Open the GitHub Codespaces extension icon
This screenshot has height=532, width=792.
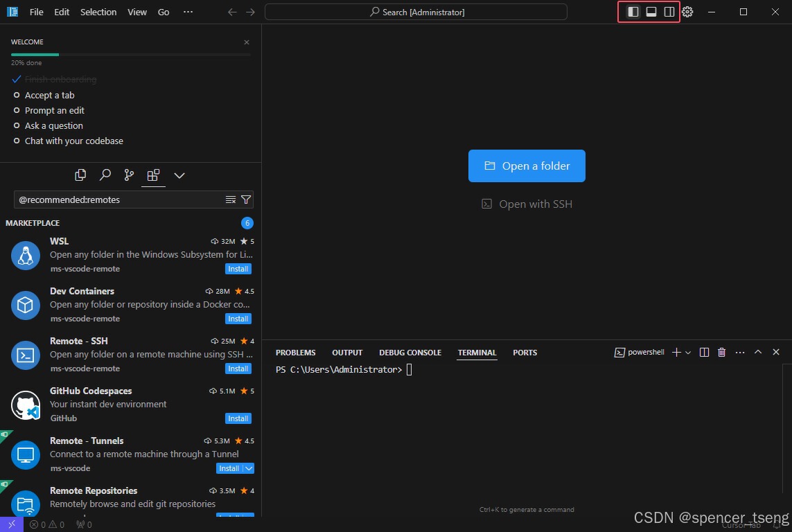[25, 405]
